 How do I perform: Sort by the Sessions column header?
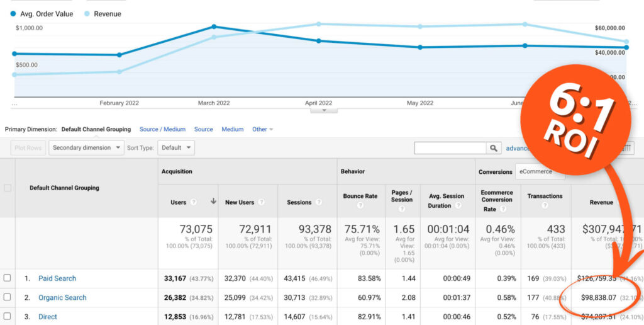click(x=299, y=202)
